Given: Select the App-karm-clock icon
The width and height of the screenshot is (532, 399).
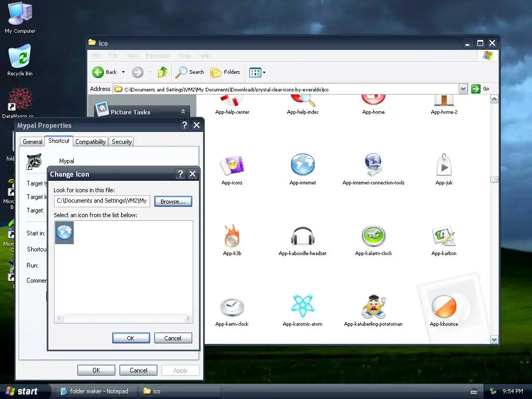Looking at the screenshot, I should coord(232,307).
